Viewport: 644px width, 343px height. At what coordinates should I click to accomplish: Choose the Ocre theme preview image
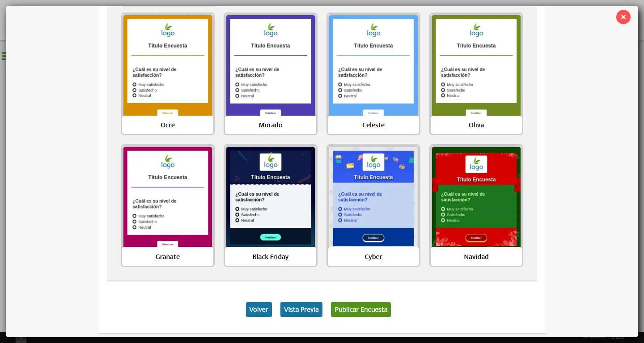click(168, 65)
